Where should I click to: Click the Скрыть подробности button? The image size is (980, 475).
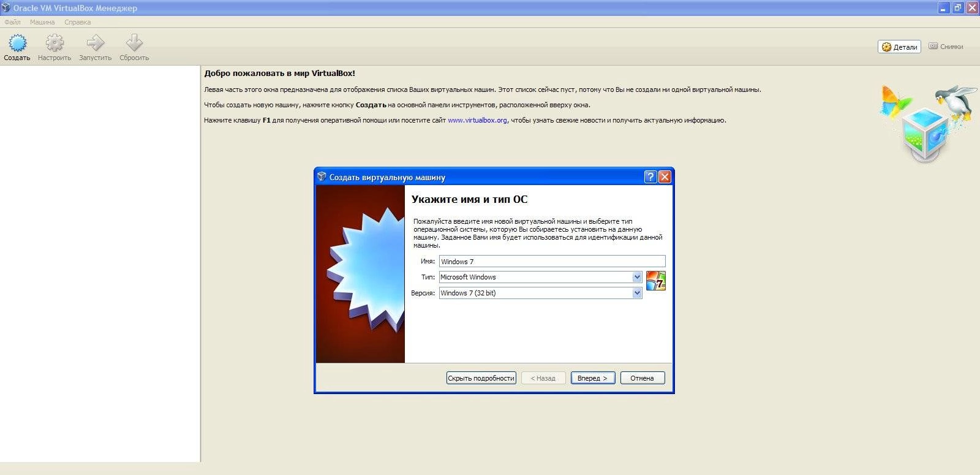click(481, 378)
